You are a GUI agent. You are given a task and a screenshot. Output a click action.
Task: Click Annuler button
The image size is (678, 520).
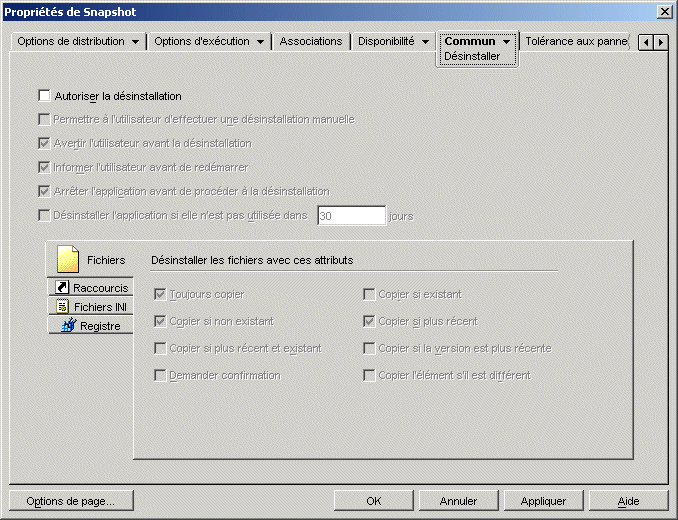point(458,501)
